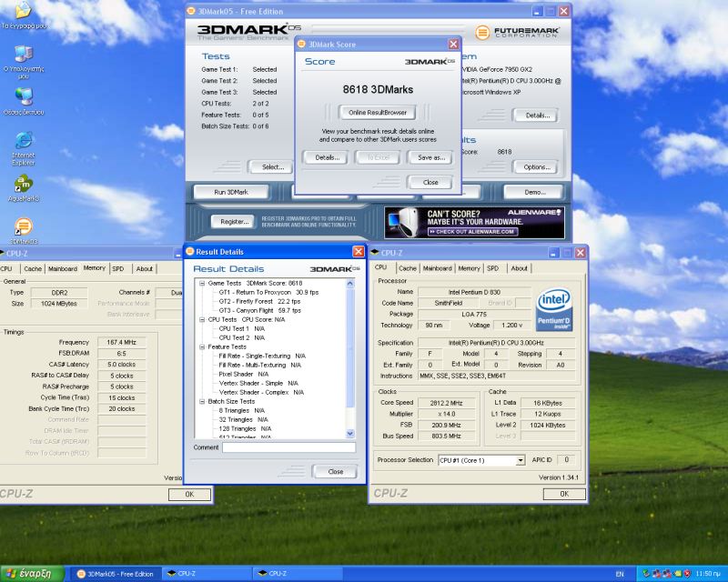Click the Result Details scroll-down arrow
Screen dimensions: 728x582
click(x=350, y=434)
